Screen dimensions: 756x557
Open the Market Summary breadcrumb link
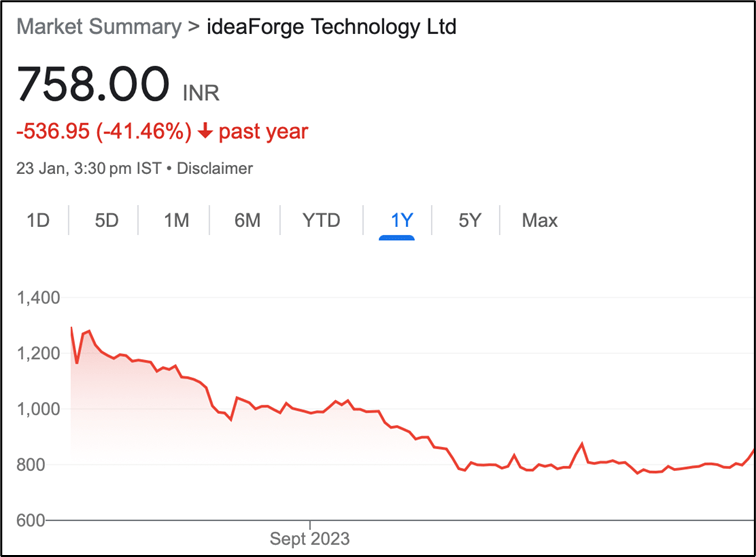point(98,27)
